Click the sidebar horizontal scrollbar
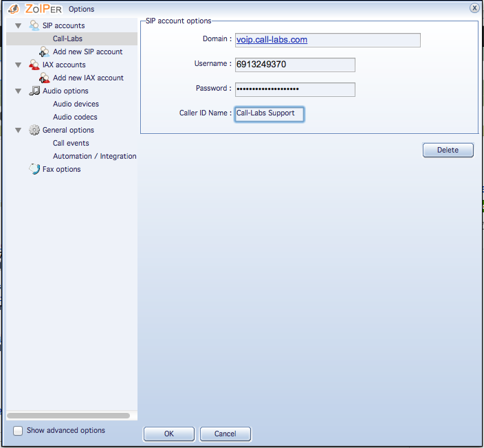Image resolution: width=484 pixels, height=448 pixels. pyautogui.click(x=68, y=416)
